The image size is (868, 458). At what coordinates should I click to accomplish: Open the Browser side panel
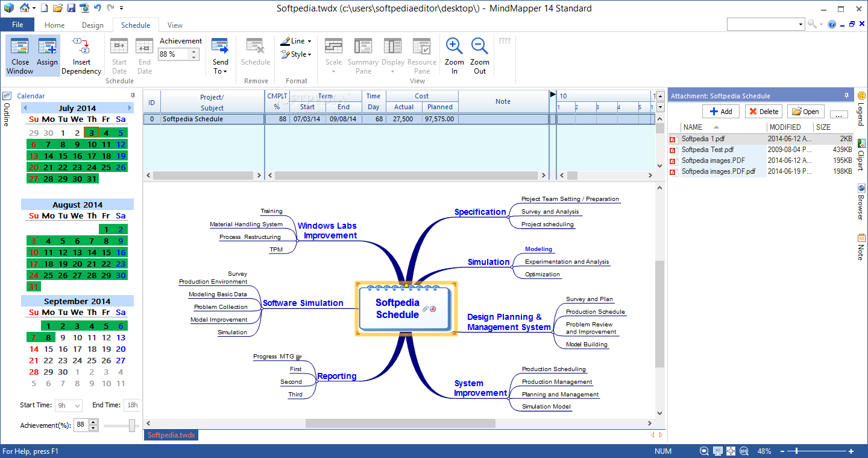click(861, 202)
